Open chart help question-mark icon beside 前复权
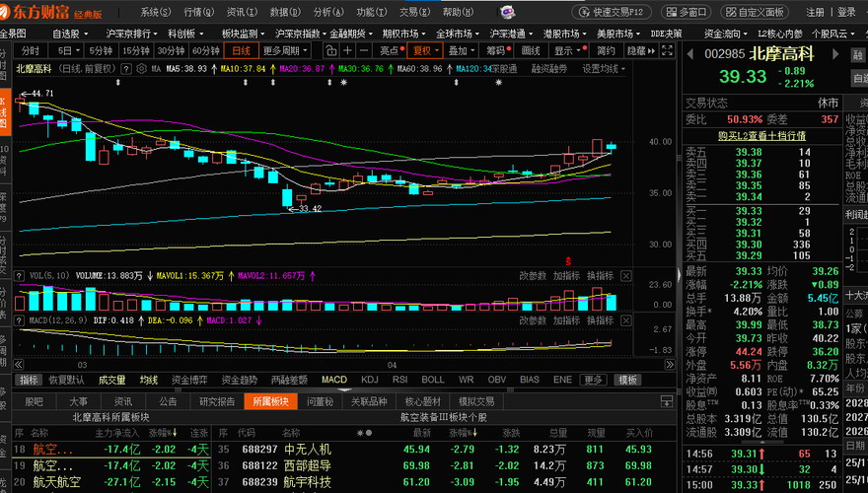The width and height of the screenshot is (868, 493). point(126,69)
